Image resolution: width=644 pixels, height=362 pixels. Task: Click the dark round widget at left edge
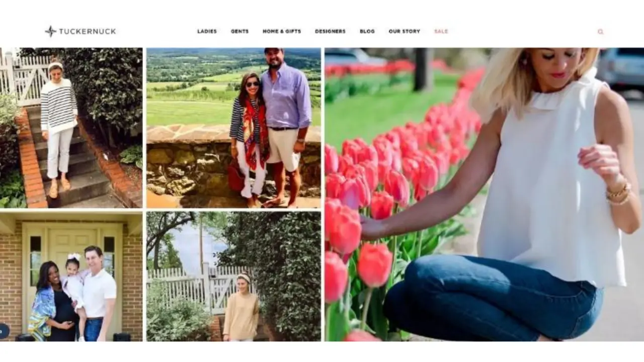pos(3,331)
